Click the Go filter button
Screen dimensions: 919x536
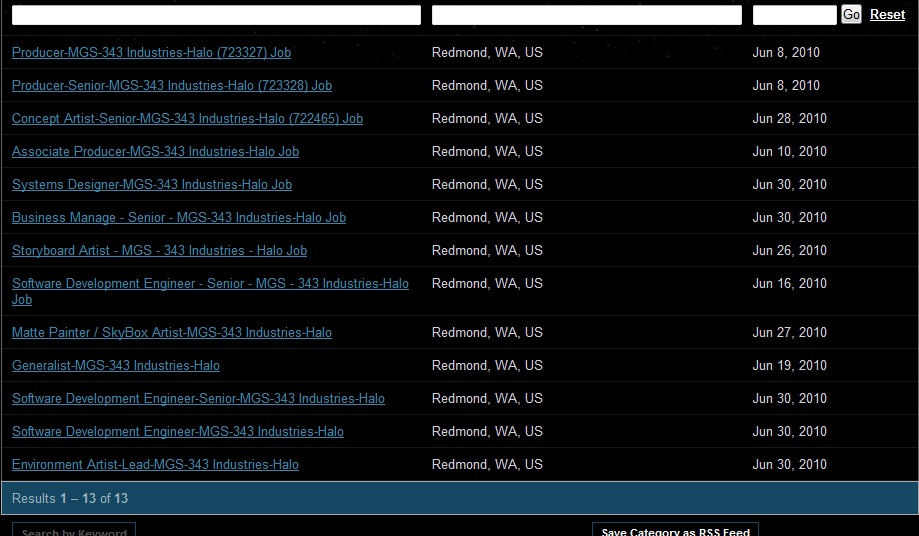point(851,14)
